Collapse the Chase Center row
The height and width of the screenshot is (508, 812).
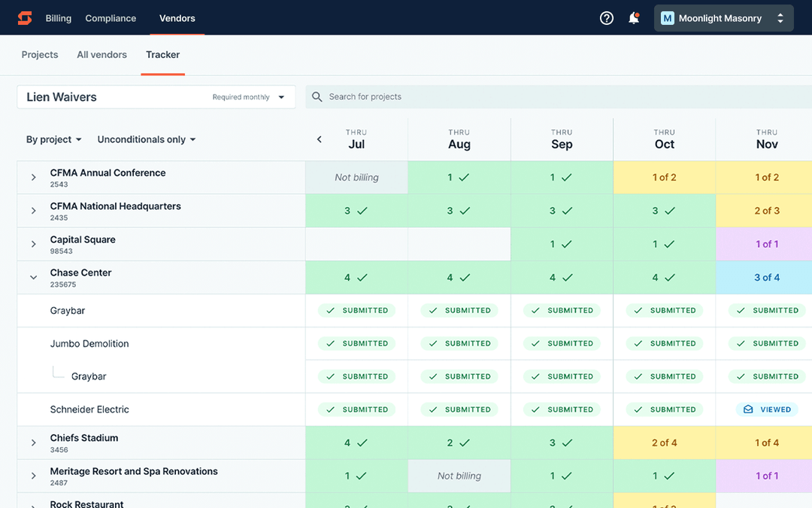pos(33,277)
